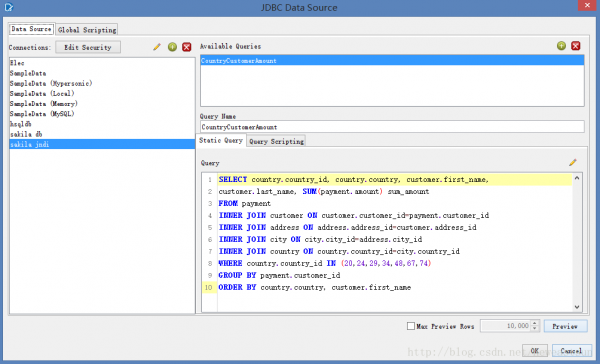
Task: Add new connection with green plus
Action: point(173,47)
